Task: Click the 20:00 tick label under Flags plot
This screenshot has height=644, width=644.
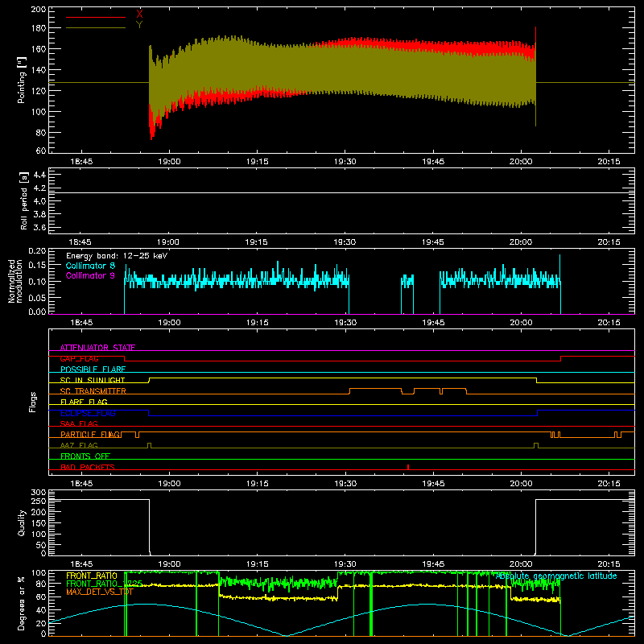Action: click(x=521, y=484)
